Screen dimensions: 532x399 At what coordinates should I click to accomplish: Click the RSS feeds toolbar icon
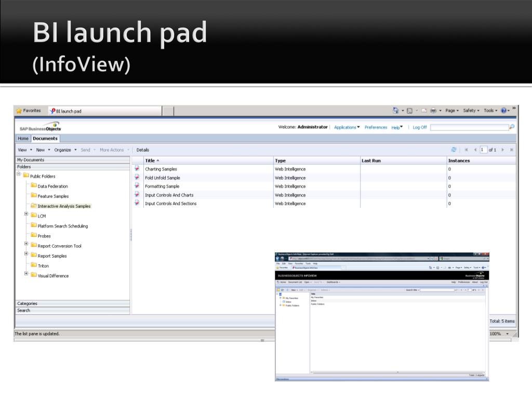coord(409,111)
